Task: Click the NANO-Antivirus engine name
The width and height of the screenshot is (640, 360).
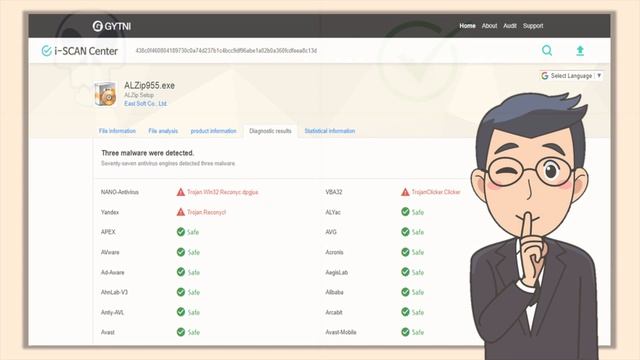Action: [120, 192]
